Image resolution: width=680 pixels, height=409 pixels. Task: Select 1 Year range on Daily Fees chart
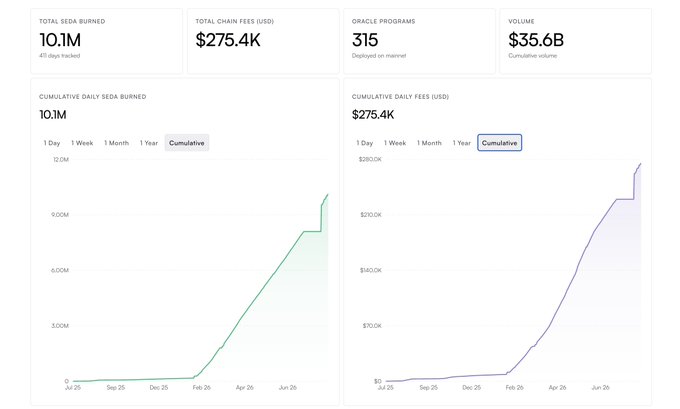[461, 143]
